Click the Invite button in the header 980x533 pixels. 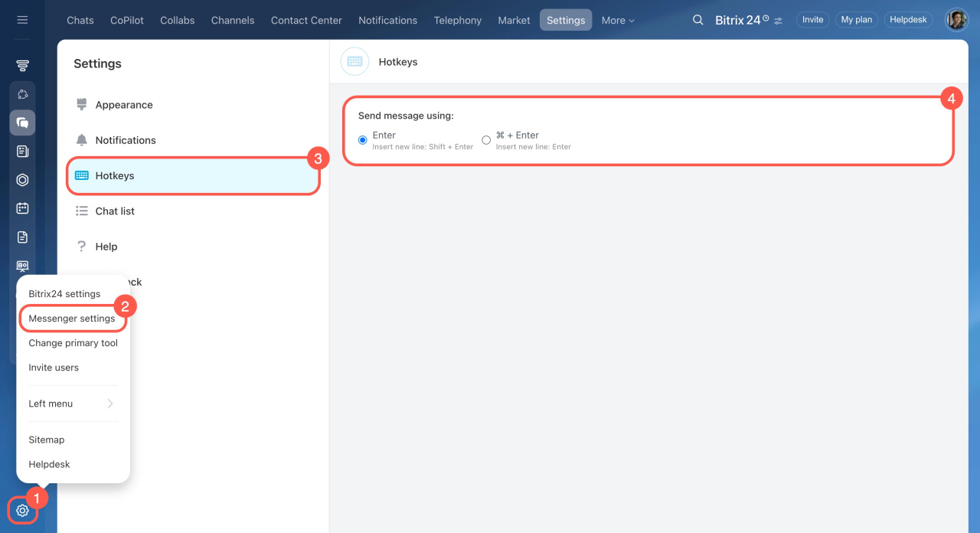pyautogui.click(x=812, y=20)
